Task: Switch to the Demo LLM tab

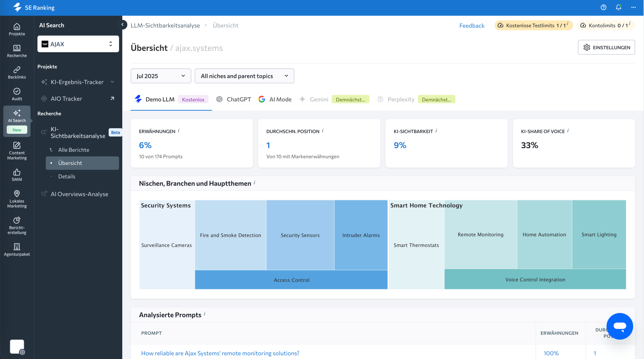Action: (171, 100)
